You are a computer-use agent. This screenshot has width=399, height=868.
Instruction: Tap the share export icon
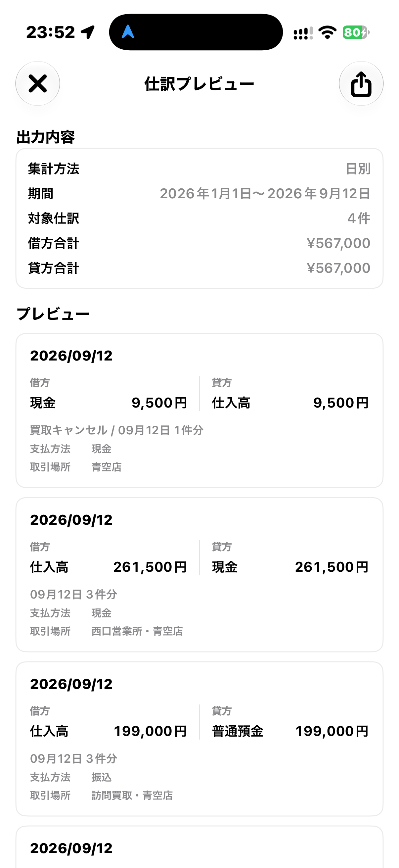[361, 83]
